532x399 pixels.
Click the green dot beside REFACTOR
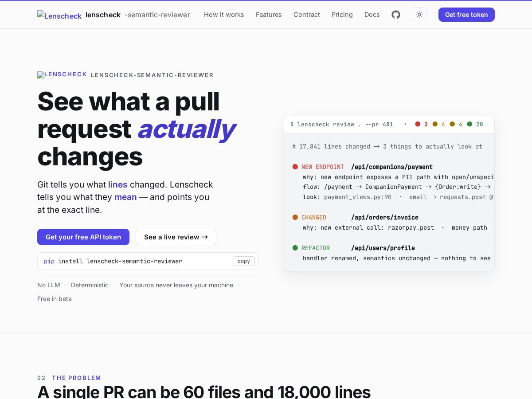(x=295, y=248)
